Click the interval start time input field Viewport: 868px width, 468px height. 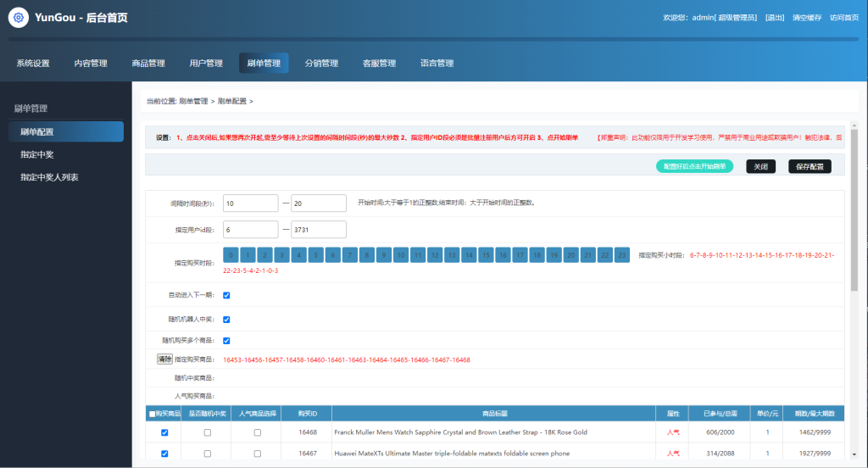[250, 203]
